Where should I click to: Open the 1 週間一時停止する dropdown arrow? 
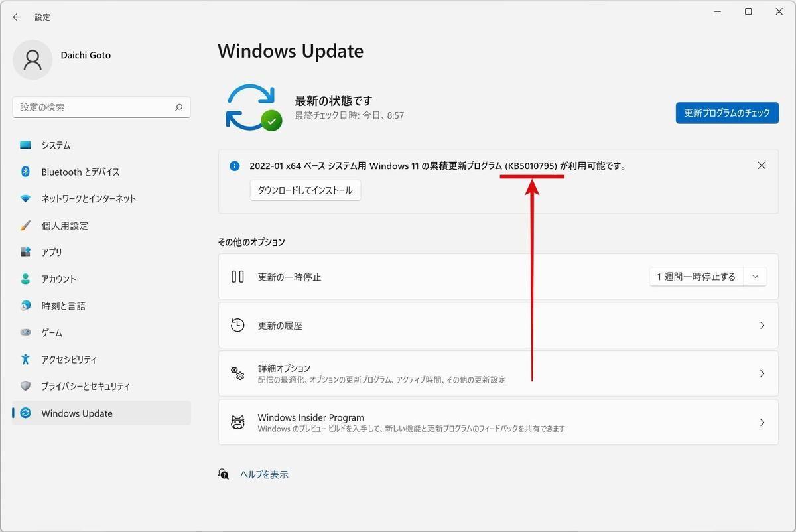(756, 277)
